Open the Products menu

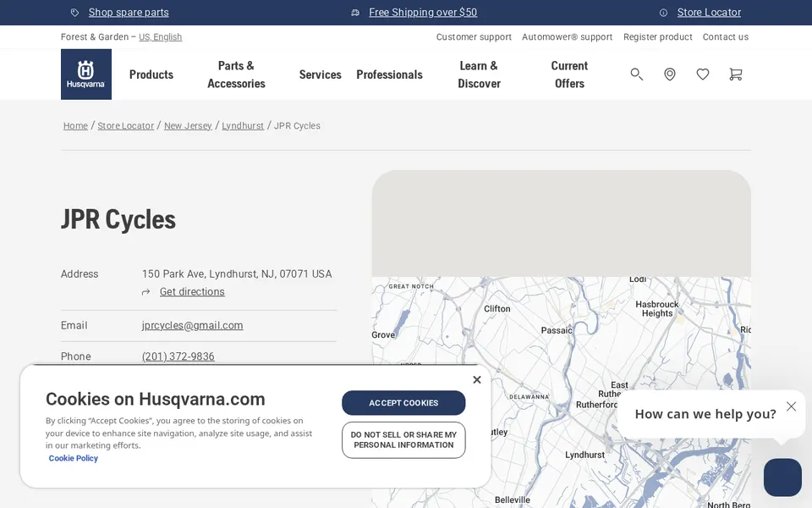(x=151, y=75)
